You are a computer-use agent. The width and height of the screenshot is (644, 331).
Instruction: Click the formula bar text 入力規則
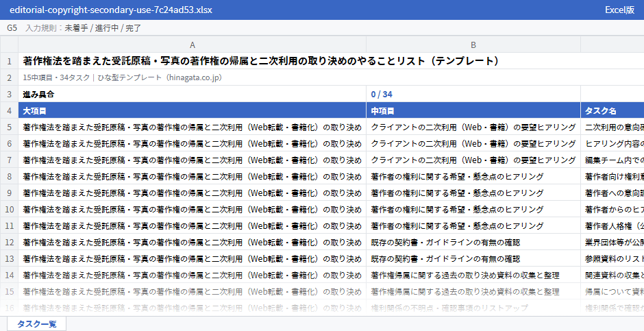40,28
